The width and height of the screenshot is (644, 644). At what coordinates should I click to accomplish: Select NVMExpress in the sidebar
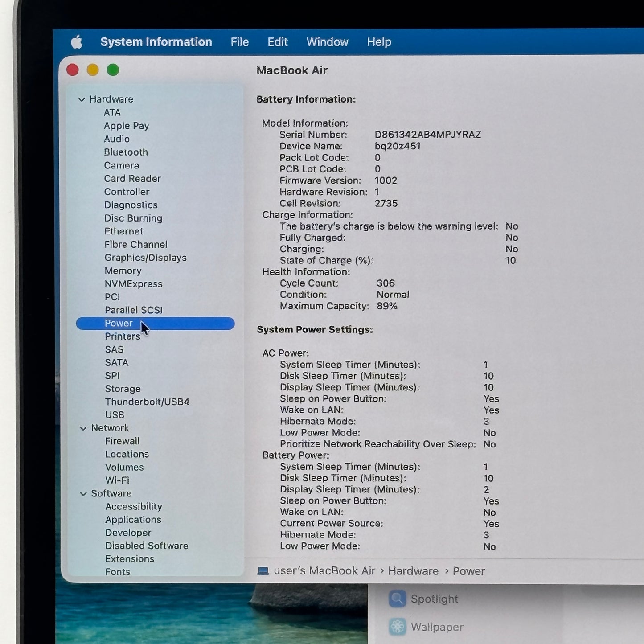click(133, 284)
